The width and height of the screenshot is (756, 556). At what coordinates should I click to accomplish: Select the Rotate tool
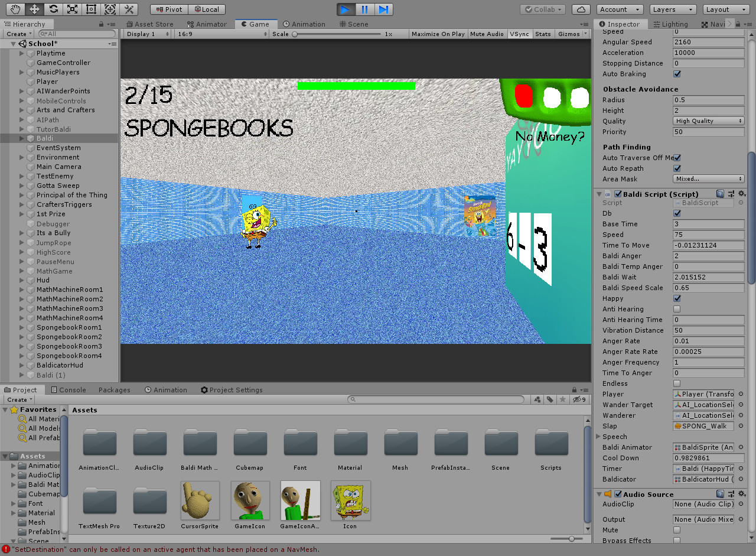click(x=53, y=9)
